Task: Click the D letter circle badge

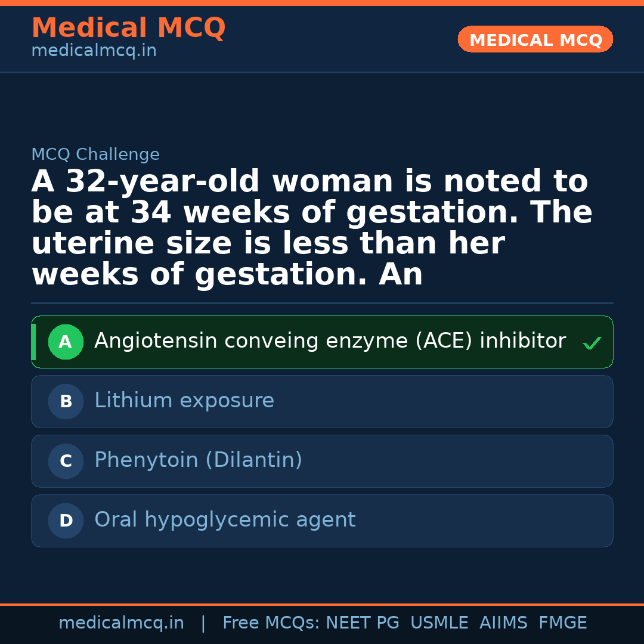Action: (66, 521)
